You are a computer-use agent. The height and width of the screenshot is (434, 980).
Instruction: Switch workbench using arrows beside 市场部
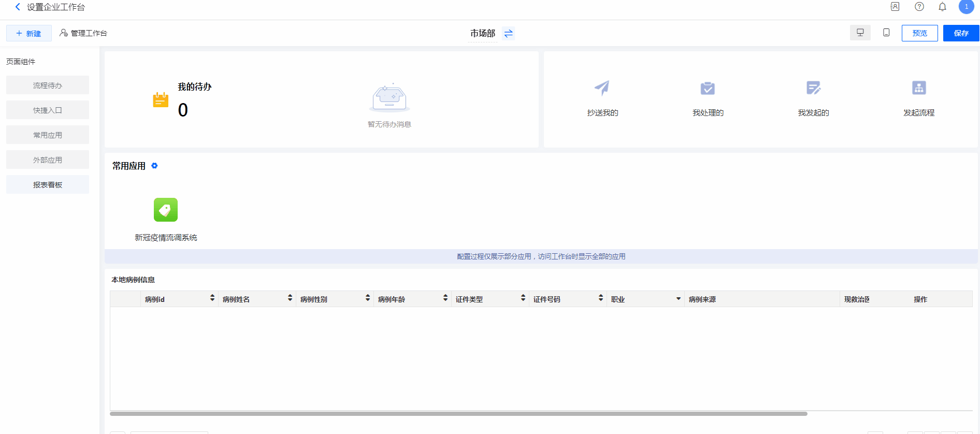click(509, 33)
